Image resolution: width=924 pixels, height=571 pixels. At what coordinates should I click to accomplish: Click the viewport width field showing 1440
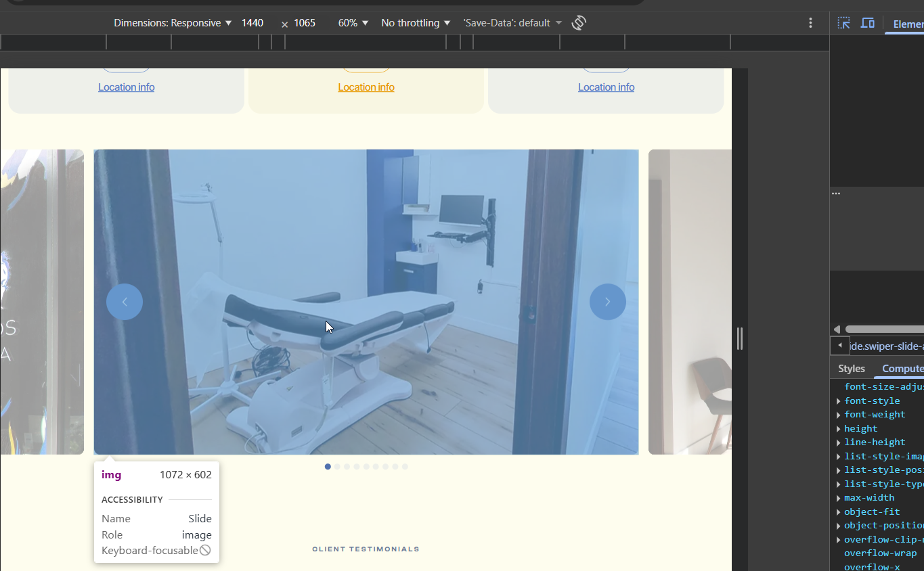coord(252,23)
